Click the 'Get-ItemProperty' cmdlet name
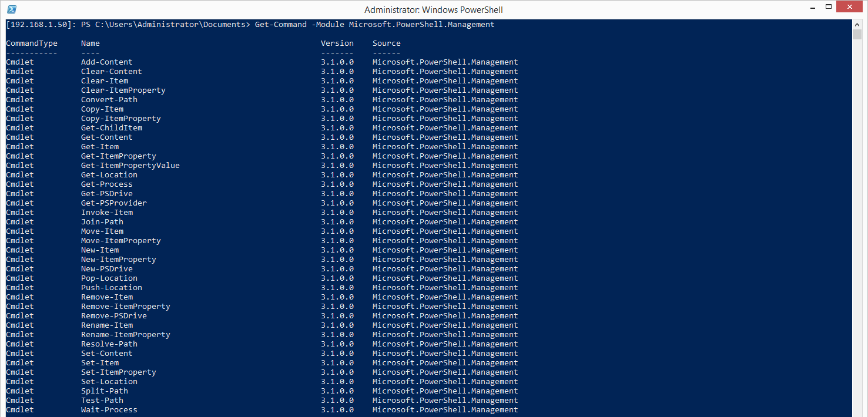This screenshot has width=868, height=417. tap(119, 156)
